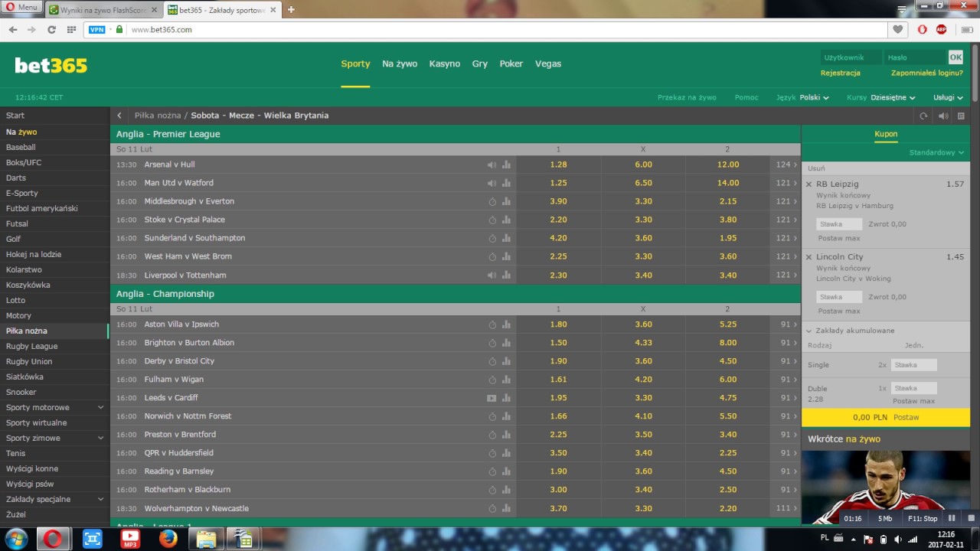Click the live match thumbnail under Wkrótce na żywo
The width and height of the screenshot is (980, 551).
(x=886, y=487)
